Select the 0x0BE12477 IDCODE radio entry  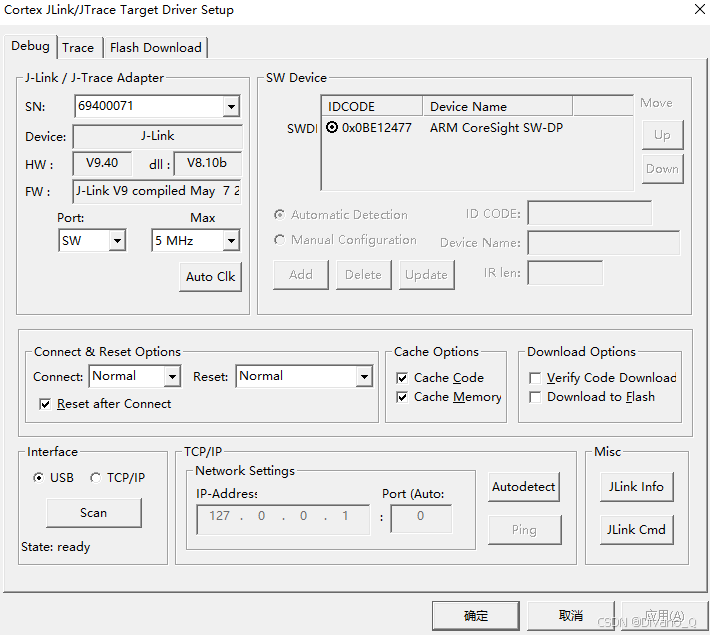(x=332, y=128)
